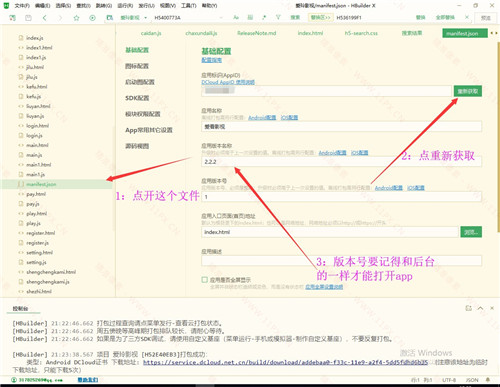Click the green browse button beside index.html

pos(471,232)
